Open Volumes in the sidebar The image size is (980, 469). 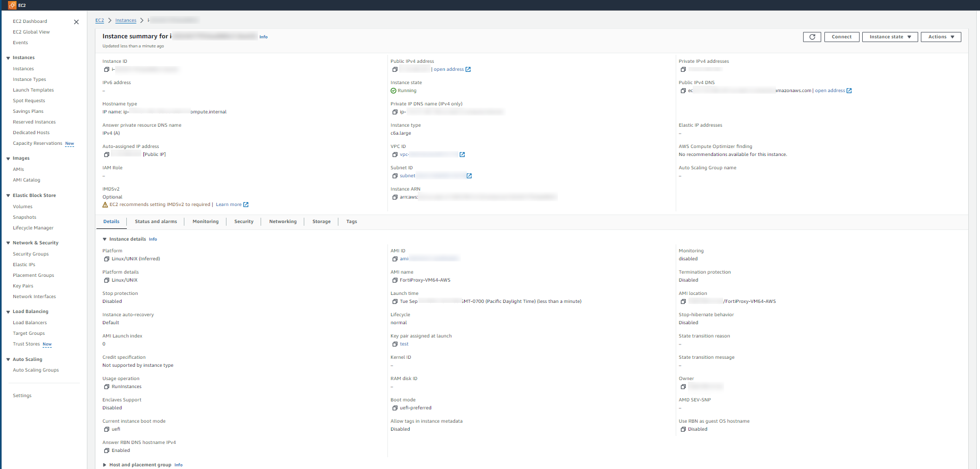[22, 207]
